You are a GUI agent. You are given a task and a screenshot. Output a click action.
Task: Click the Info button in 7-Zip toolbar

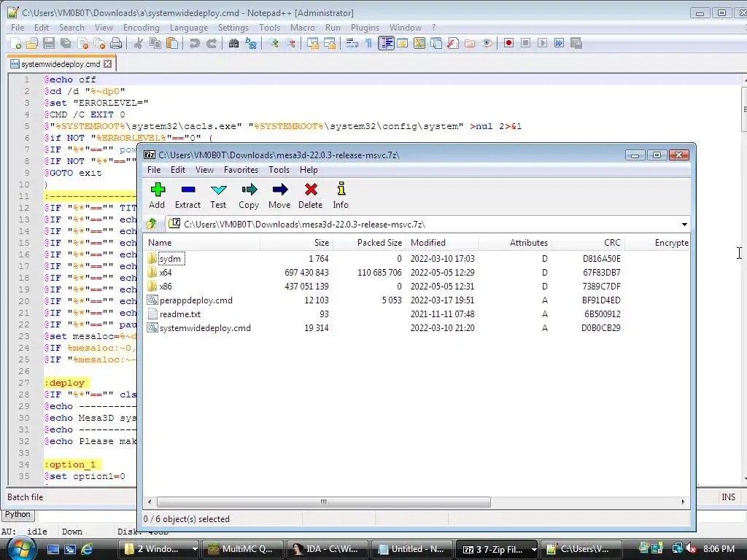pyautogui.click(x=341, y=195)
